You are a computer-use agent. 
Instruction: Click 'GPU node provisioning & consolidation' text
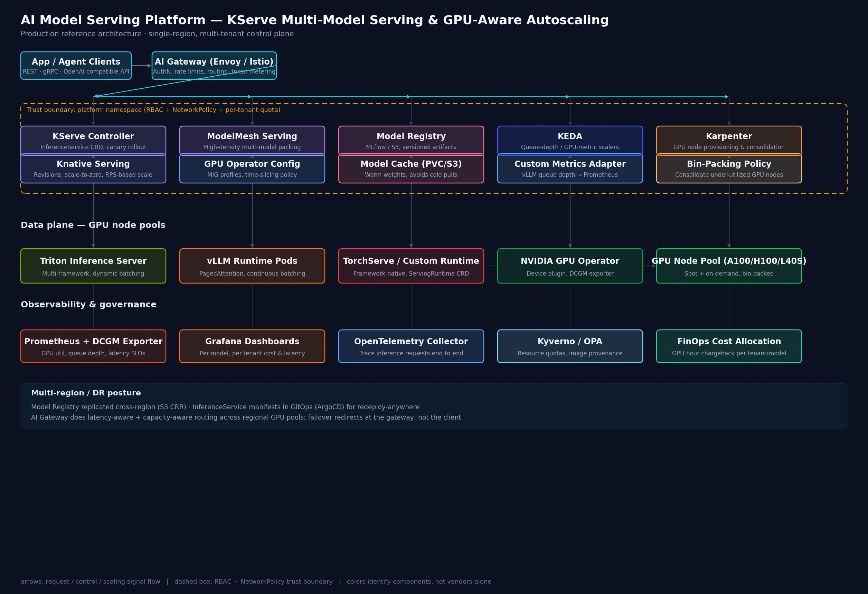pyautogui.click(x=729, y=147)
